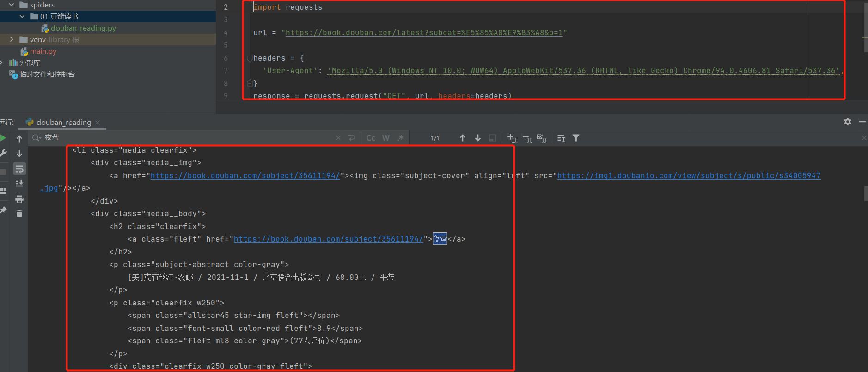Click fold end marker at line 8

coord(250,83)
